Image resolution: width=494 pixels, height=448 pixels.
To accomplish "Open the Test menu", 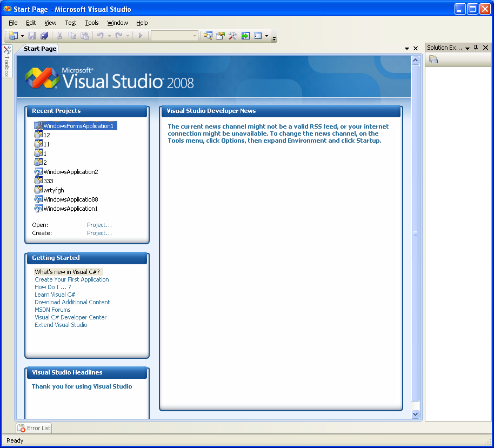I will (71, 23).
